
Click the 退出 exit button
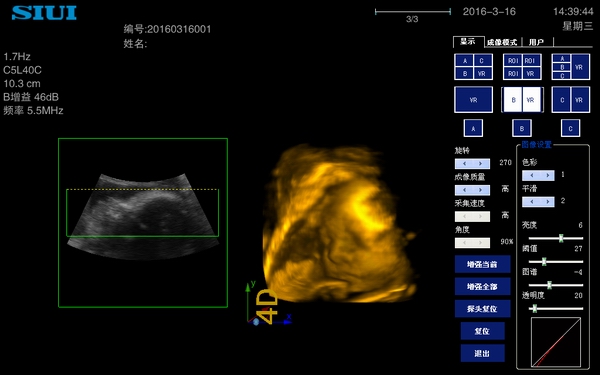pos(482,353)
